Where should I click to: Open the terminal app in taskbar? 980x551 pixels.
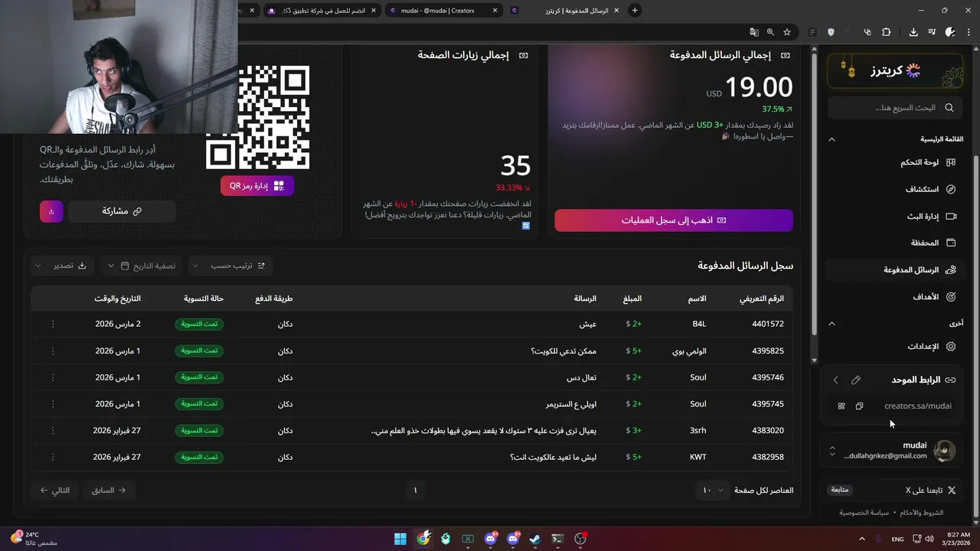[557, 539]
